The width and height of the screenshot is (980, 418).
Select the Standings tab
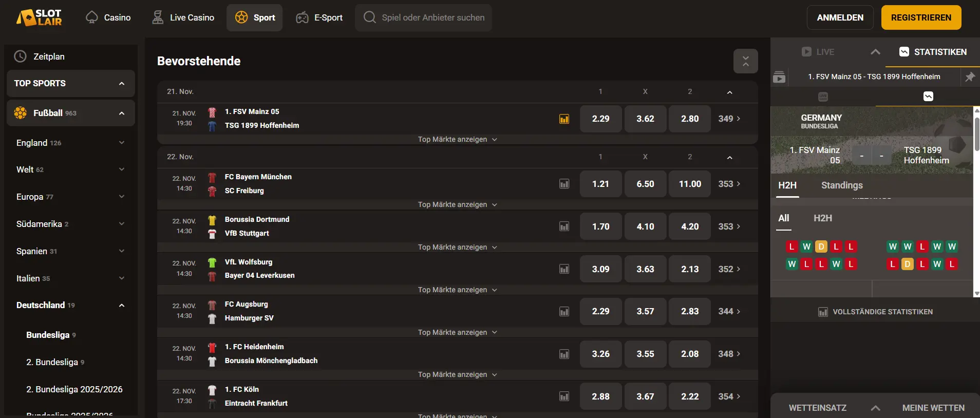coord(842,185)
